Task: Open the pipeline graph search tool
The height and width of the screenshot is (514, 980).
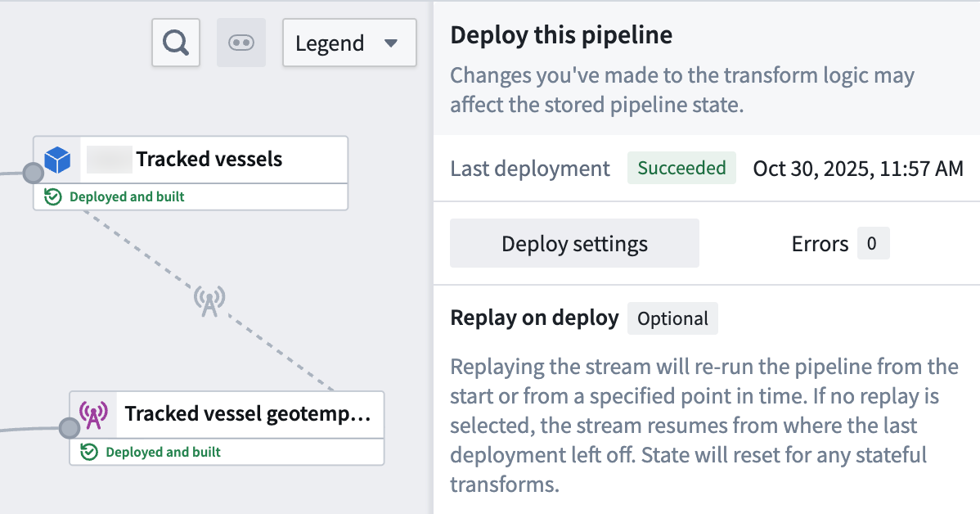Action: tap(175, 42)
